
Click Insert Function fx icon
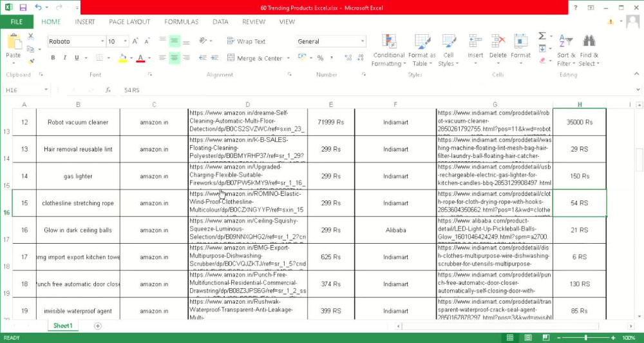pos(108,90)
